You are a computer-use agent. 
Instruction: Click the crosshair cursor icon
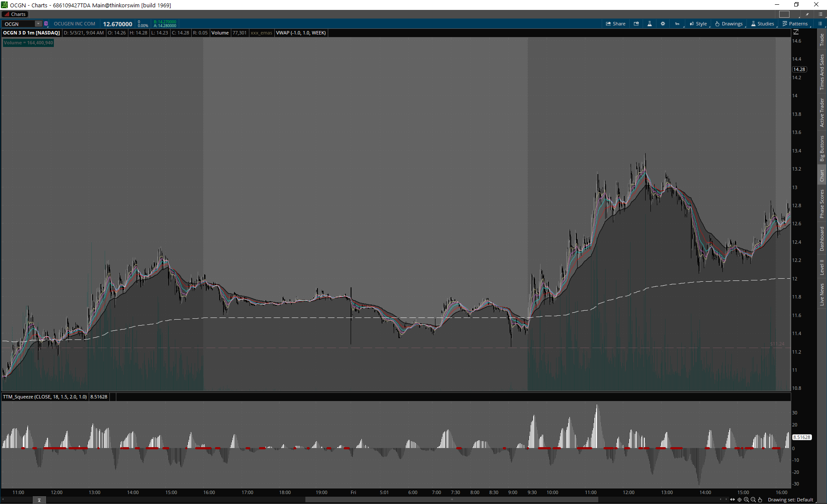(x=740, y=500)
